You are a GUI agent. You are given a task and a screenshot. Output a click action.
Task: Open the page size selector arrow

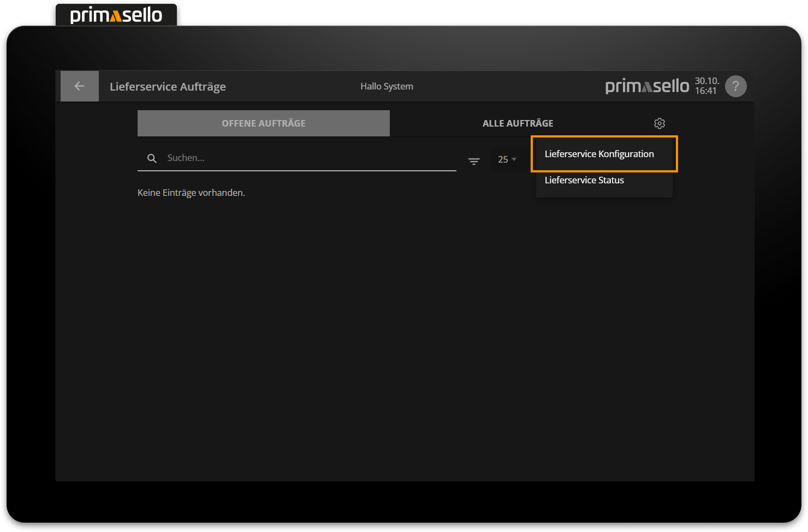click(514, 159)
